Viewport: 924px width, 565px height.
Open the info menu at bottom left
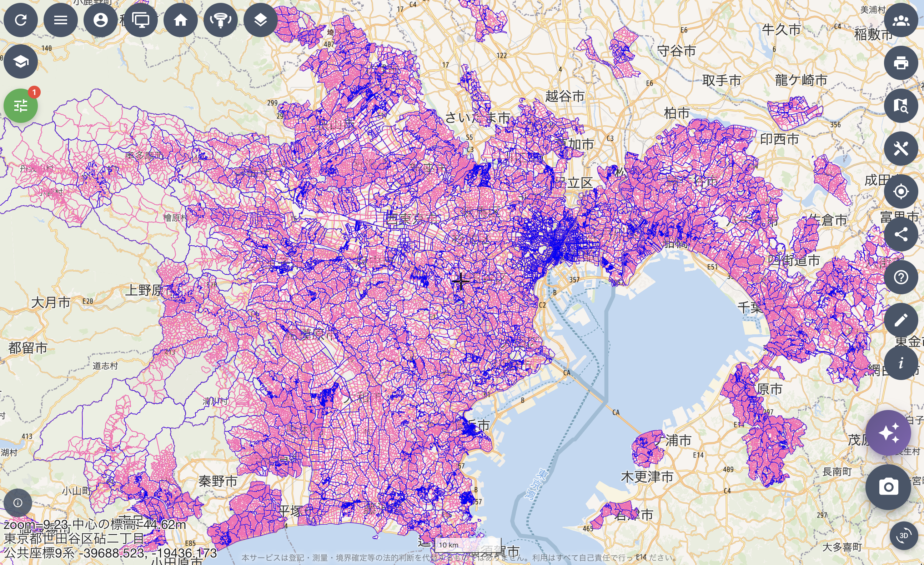coord(18,503)
